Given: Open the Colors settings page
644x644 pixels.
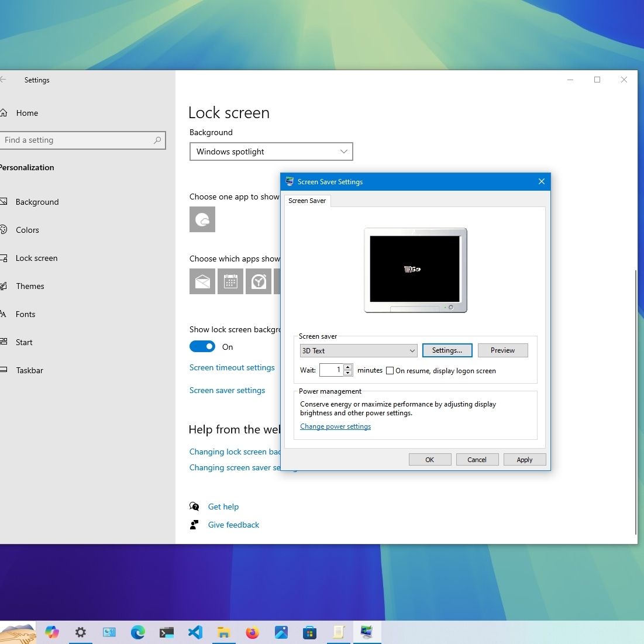Looking at the screenshot, I should (x=20, y=230).
